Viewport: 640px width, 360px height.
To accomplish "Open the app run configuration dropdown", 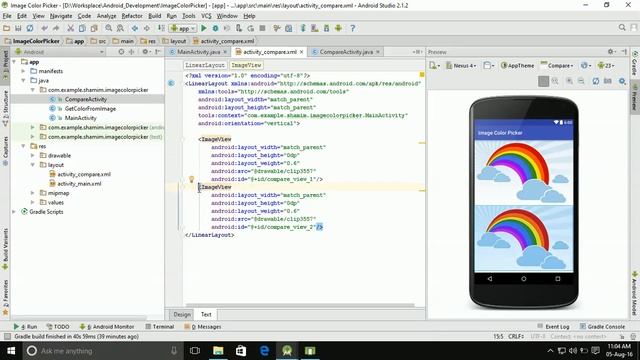I will point(183,28).
